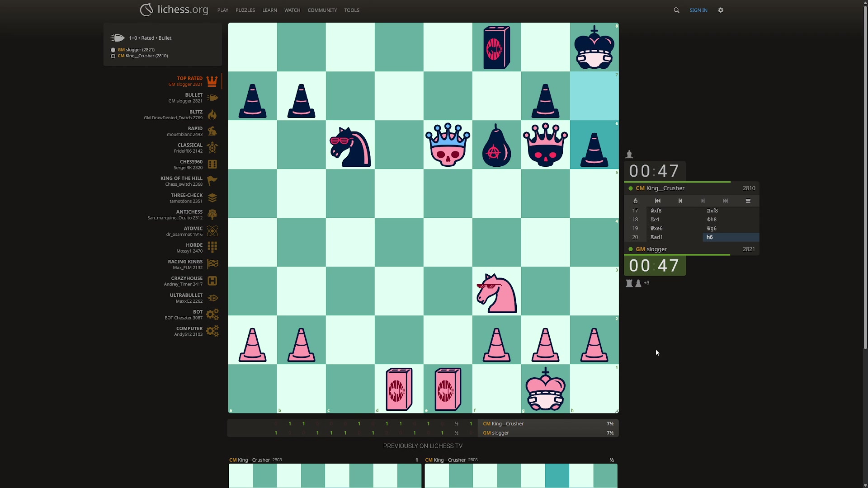Open the Bullet channel icon

click(x=212, y=98)
